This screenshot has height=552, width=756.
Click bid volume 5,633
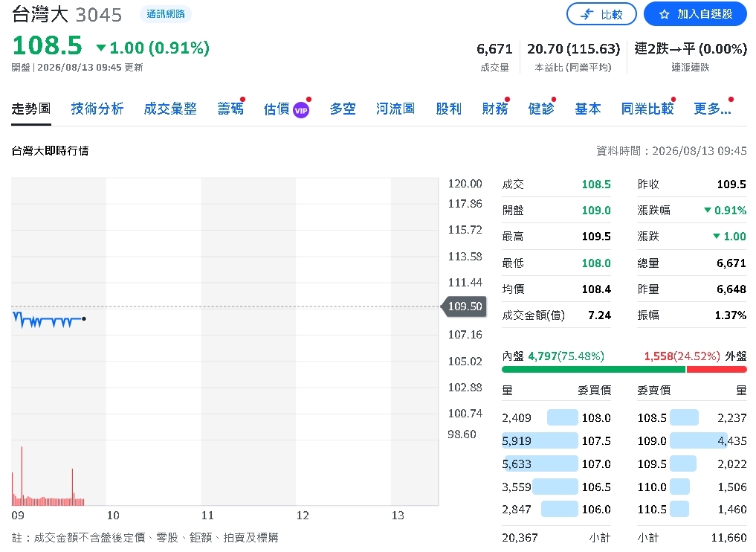(517, 463)
